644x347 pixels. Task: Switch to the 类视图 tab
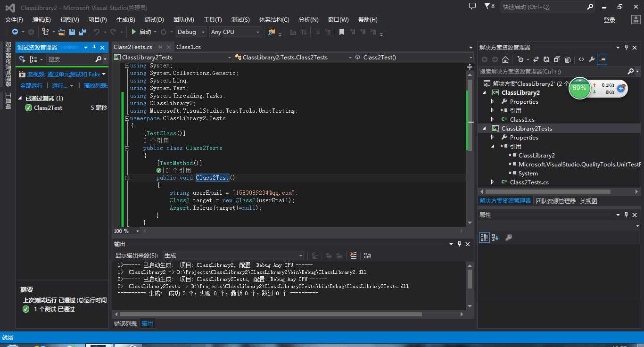point(588,201)
